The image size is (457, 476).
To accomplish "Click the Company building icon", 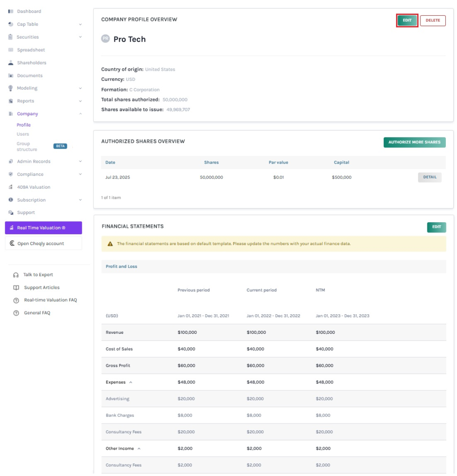I will tap(11, 113).
